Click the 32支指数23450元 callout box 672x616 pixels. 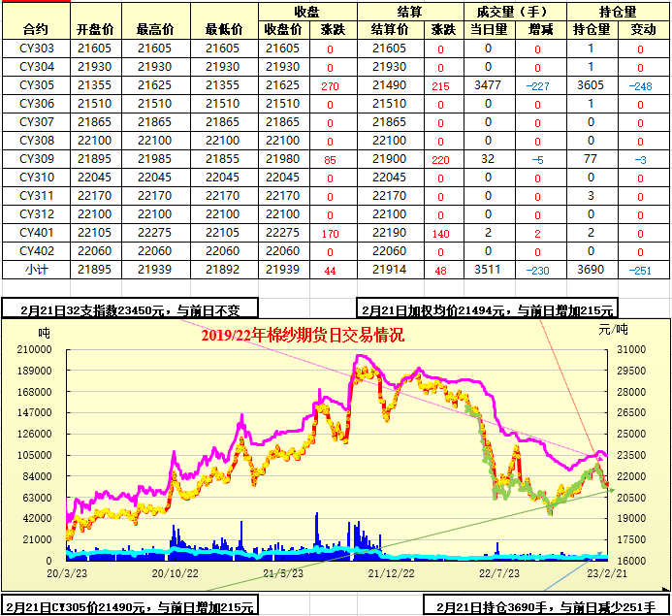(130, 310)
